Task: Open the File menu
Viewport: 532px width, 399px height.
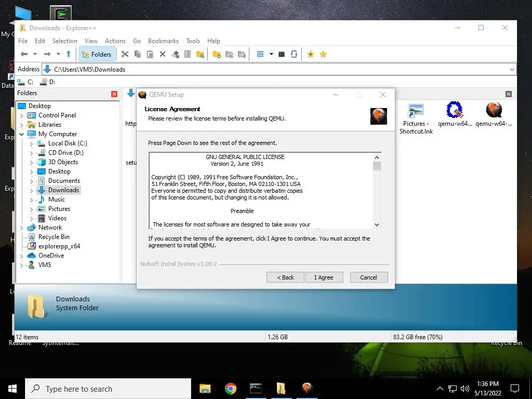Action: 23,41
